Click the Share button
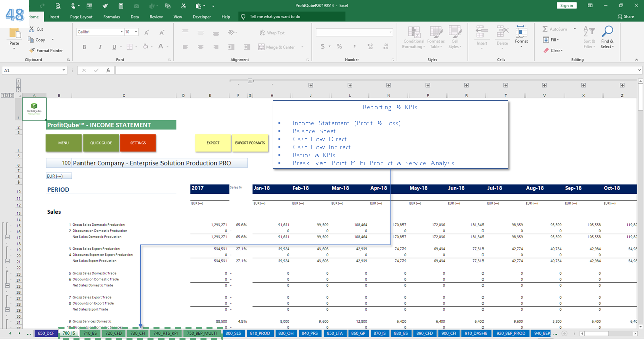644x362 pixels. [x=625, y=16]
